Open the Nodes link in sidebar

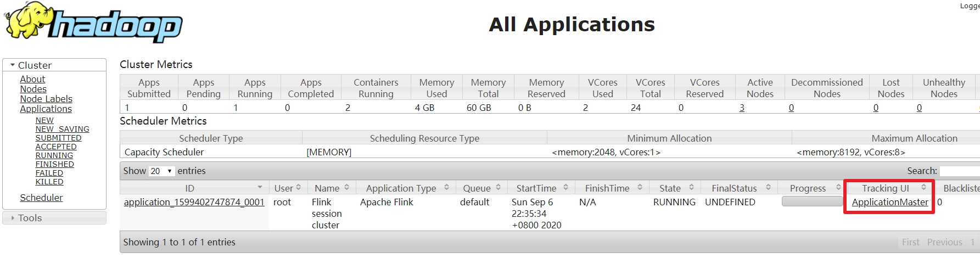33,89
